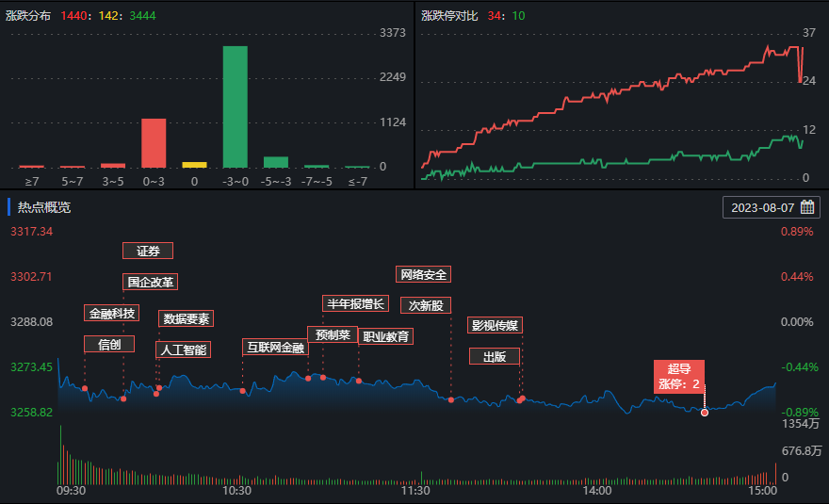The width and height of the screenshot is (829, 504).
Task: Click the 半年报增长 hotspot tag
Action: [355, 303]
